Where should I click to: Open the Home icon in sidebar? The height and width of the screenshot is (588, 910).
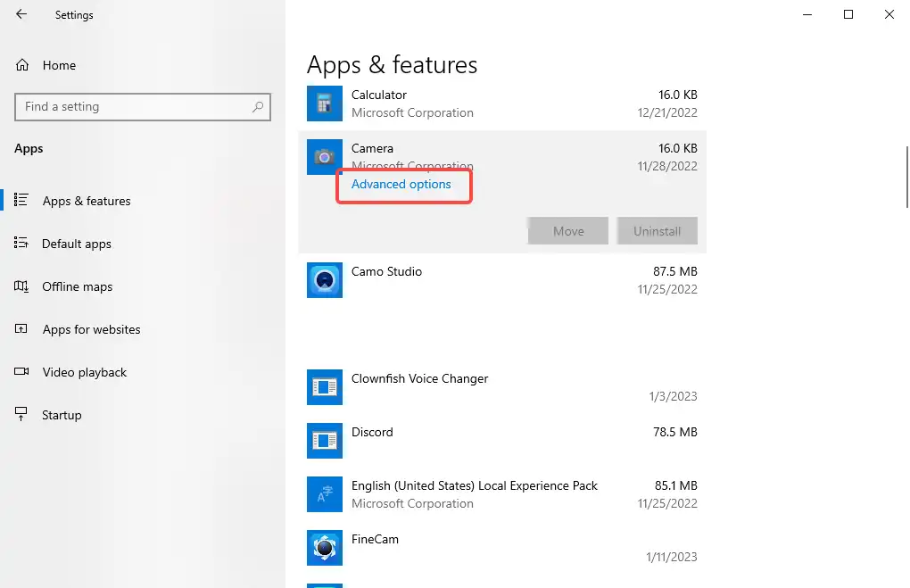pos(22,65)
